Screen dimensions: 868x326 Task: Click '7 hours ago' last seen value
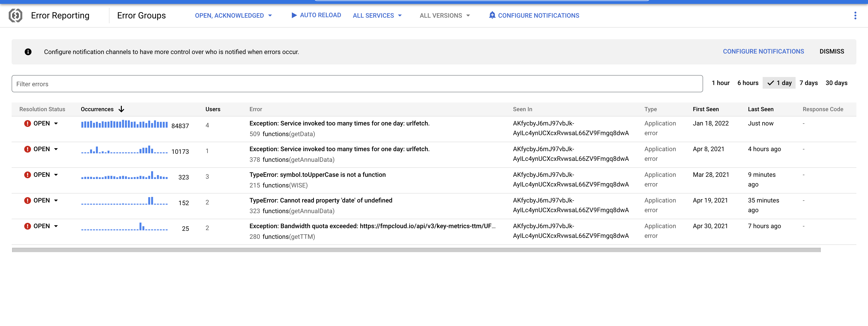[764, 226]
